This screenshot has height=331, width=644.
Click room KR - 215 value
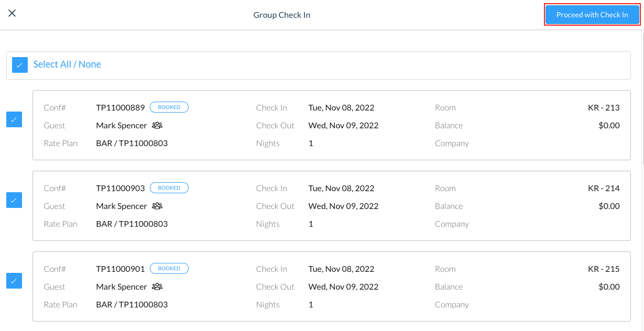tap(604, 269)
